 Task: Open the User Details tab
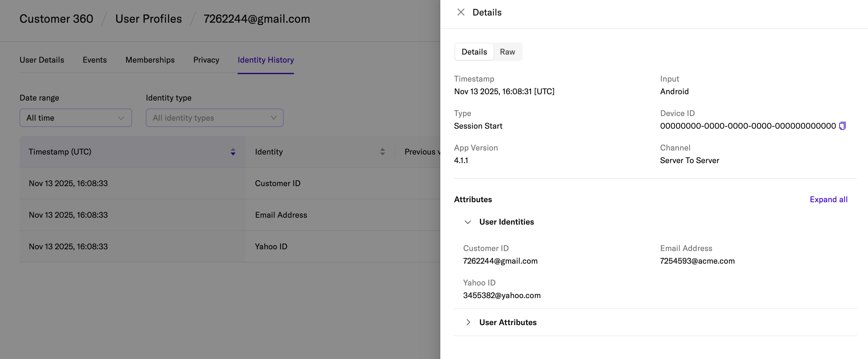click(42, 60)
